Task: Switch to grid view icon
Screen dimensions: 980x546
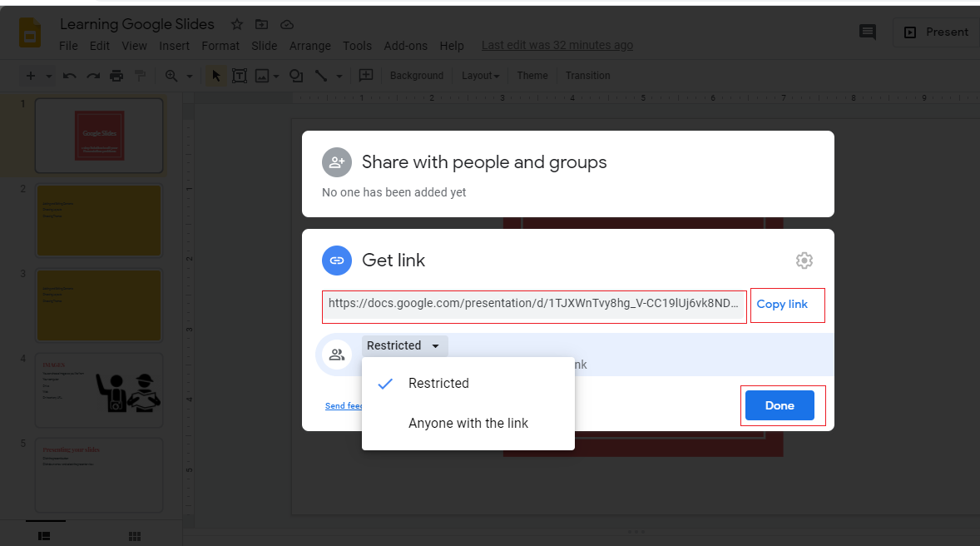Action: [x=135, y=536]
